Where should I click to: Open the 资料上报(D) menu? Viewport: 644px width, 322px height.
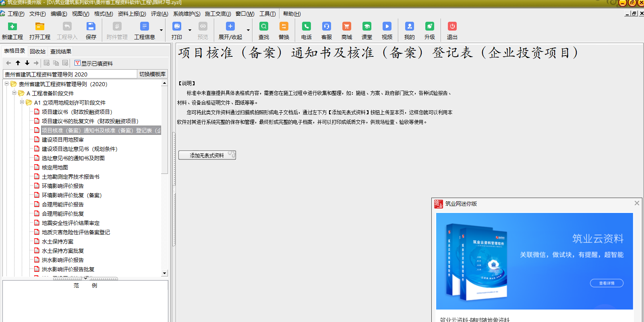point(132,14)
